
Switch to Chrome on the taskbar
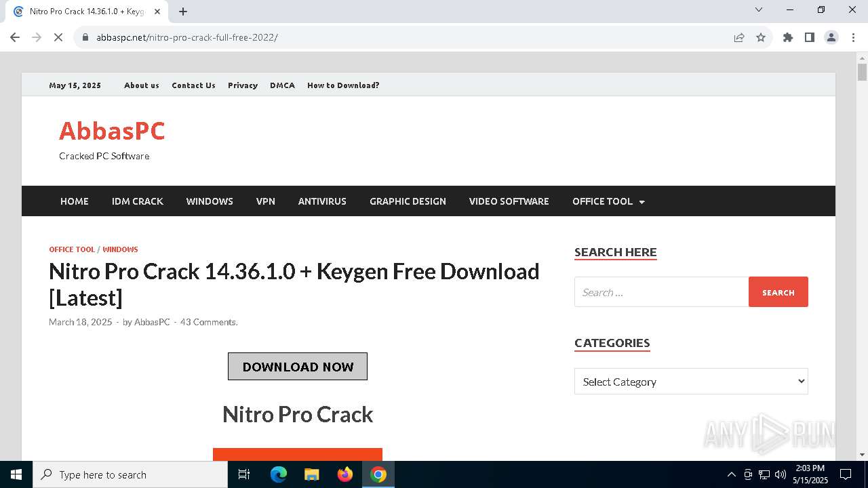[x=378, y=474]
